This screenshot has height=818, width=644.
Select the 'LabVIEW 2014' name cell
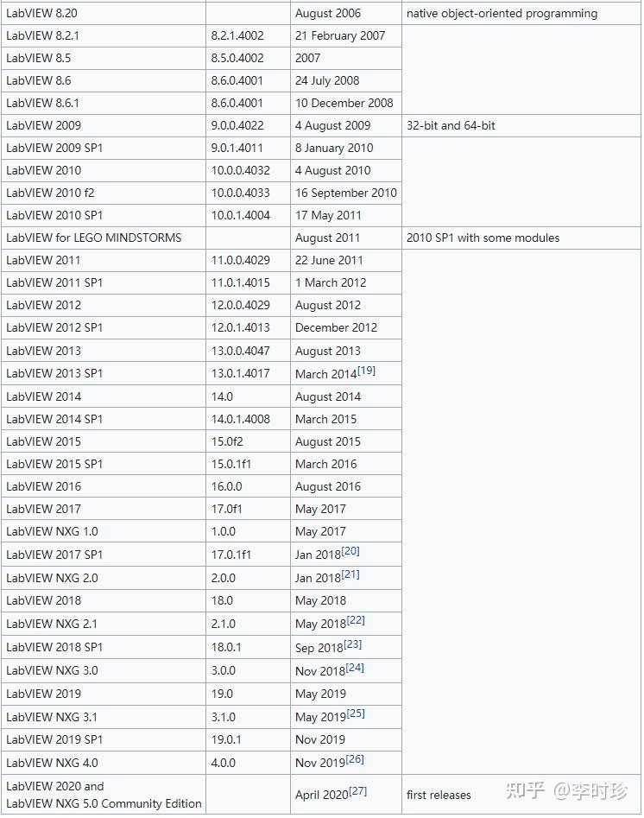coord(104,396)
